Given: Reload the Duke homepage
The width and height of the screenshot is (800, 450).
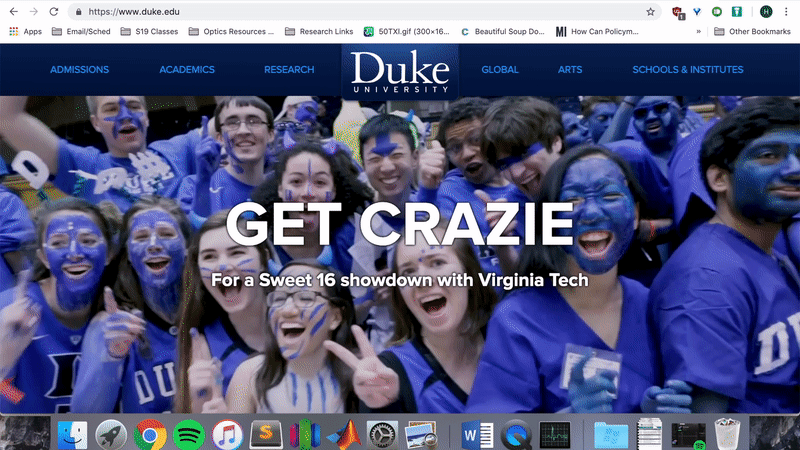Looking at the screenshot, I should coord(54,12).
